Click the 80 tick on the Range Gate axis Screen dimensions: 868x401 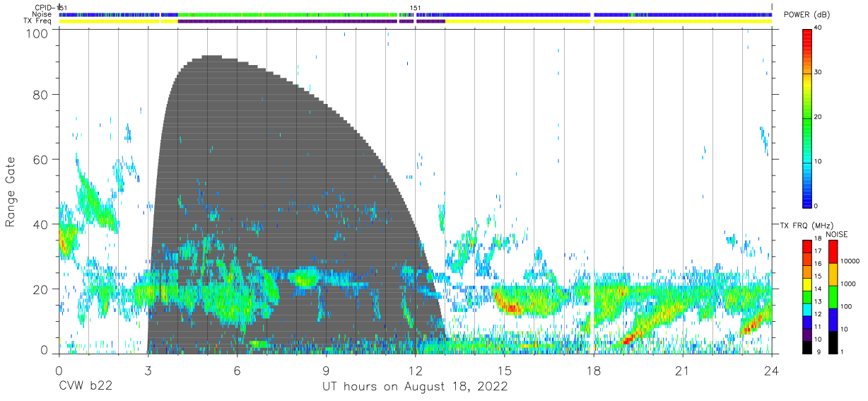[x=42, y=95]
